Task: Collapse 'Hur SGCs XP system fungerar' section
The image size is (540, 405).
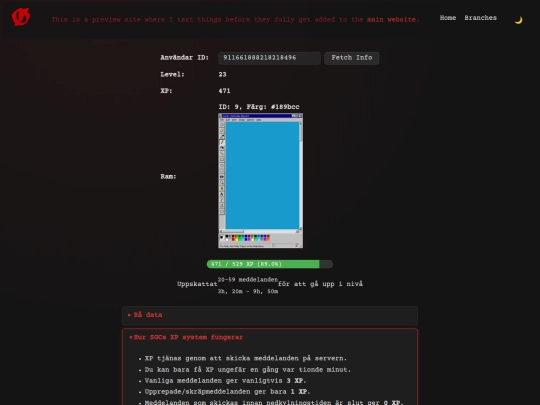Action: click(186, 337)
